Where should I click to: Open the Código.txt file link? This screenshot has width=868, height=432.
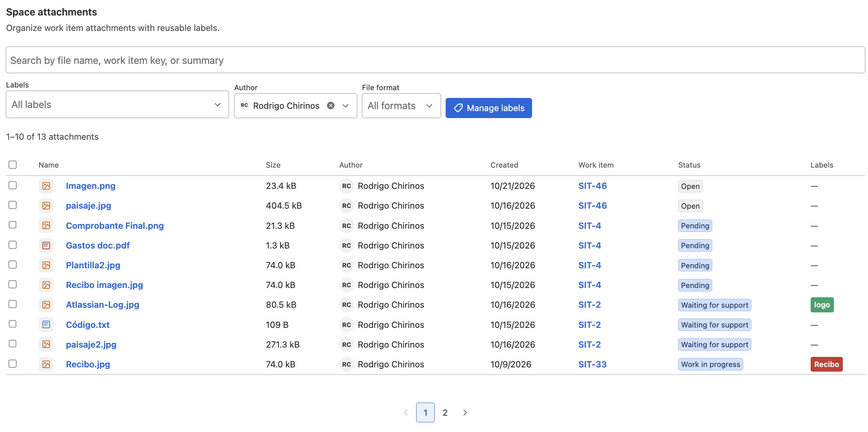[88, 325]
